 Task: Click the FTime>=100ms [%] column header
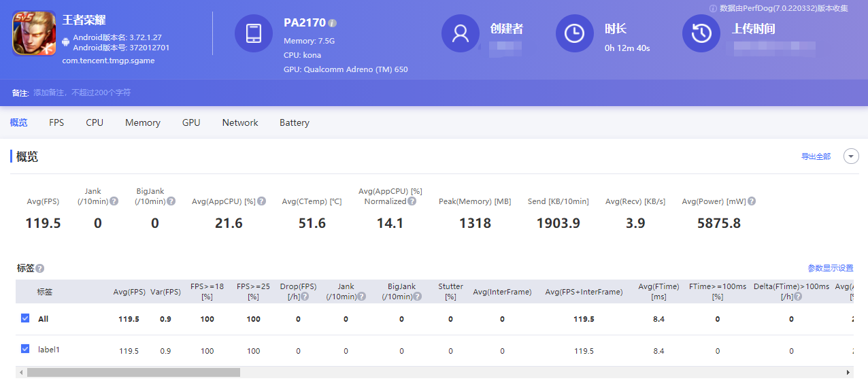[x=717, y=291]
